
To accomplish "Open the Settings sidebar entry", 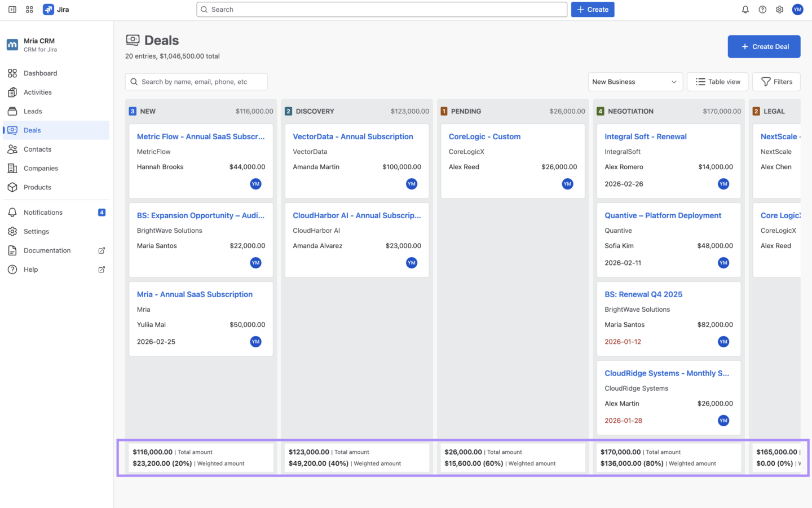I will pos(36,231).
